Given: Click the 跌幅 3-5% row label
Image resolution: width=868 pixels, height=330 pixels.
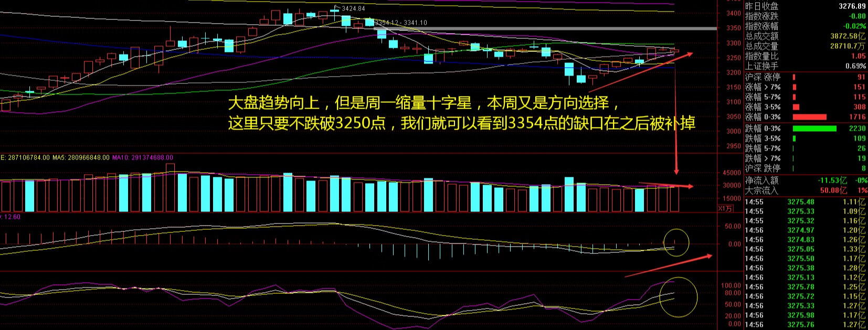Looking at the screenshot, I should click(763, 139).
